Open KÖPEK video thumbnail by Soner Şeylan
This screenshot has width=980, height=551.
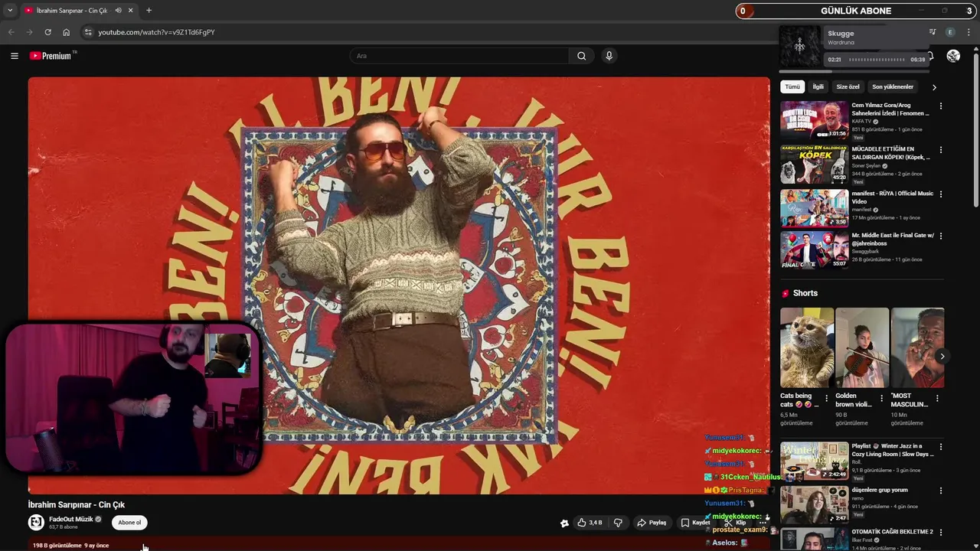pyautogui.click(x=814, y=164)
